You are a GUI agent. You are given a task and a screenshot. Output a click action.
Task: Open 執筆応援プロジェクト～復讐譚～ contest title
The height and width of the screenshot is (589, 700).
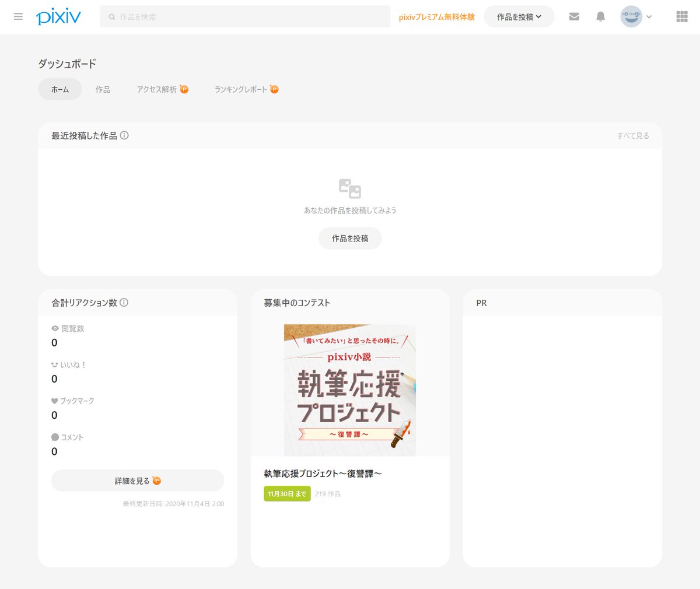(323, 474)
